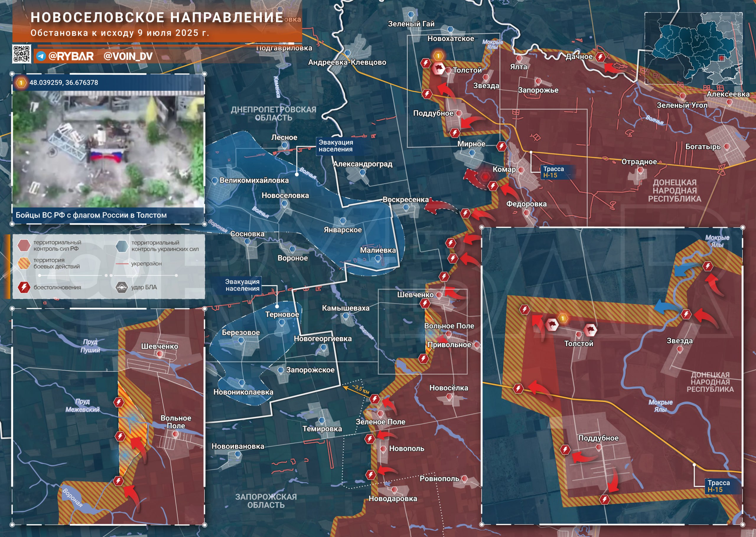756x537 pixels.
Task: Click the Зеленый Гай label
Action: pyautogui.click(x=411, y=24)
